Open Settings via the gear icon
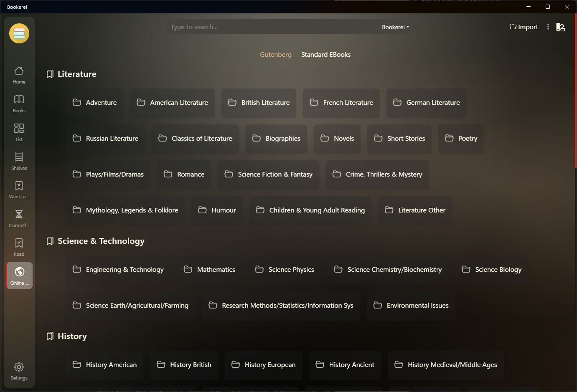The height and width of the screenshot is (392, 577). click(19, 371)
